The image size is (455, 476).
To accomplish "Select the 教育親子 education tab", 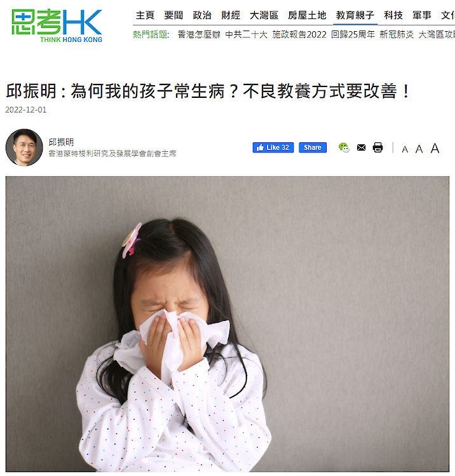I will pos(355,15).
